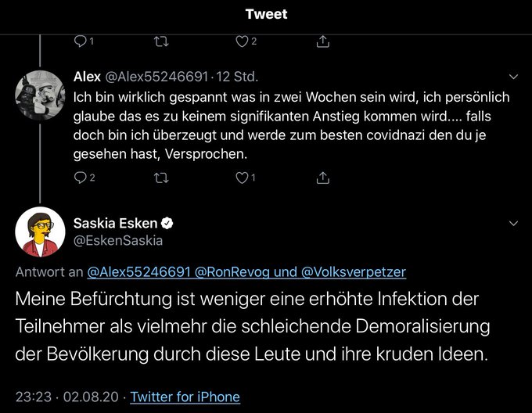Expand options chevron on Saskia Esken's tweet
This screenshot has width=532, height=413.
[513, 224]
